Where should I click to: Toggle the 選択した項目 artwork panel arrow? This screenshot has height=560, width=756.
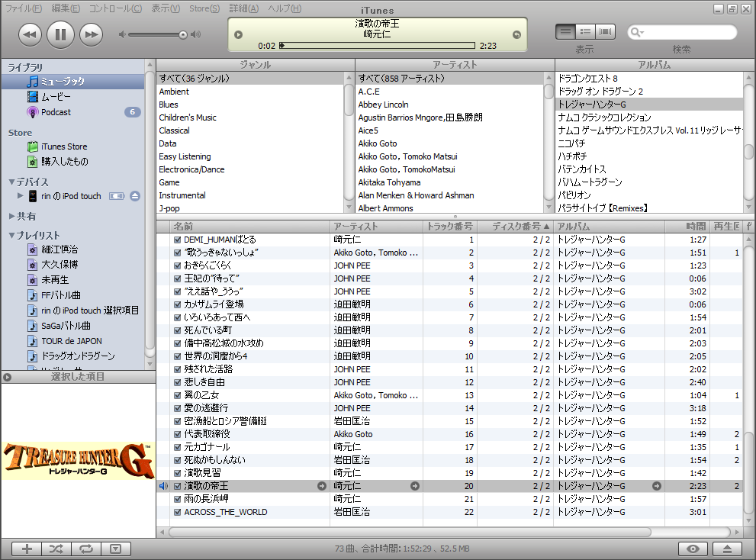7,377
